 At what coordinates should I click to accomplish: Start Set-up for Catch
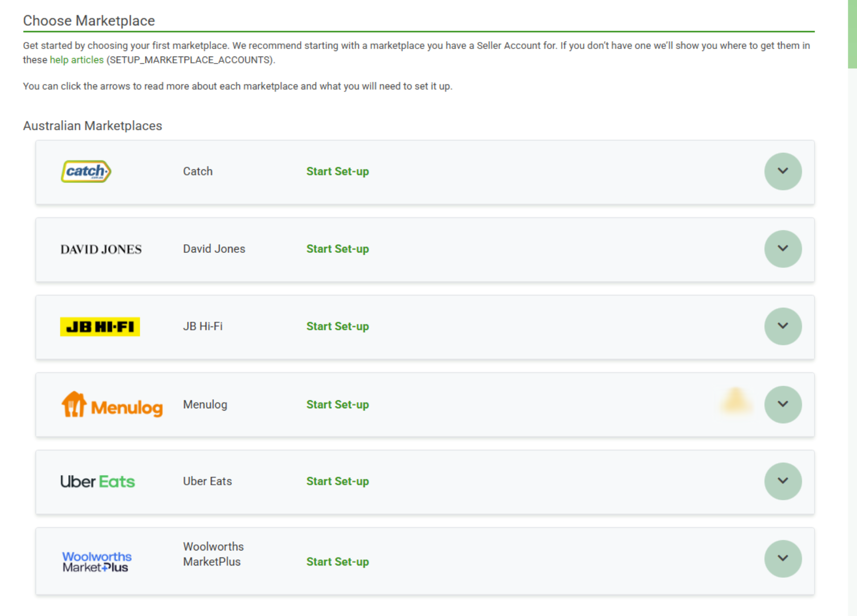[337, 171]
